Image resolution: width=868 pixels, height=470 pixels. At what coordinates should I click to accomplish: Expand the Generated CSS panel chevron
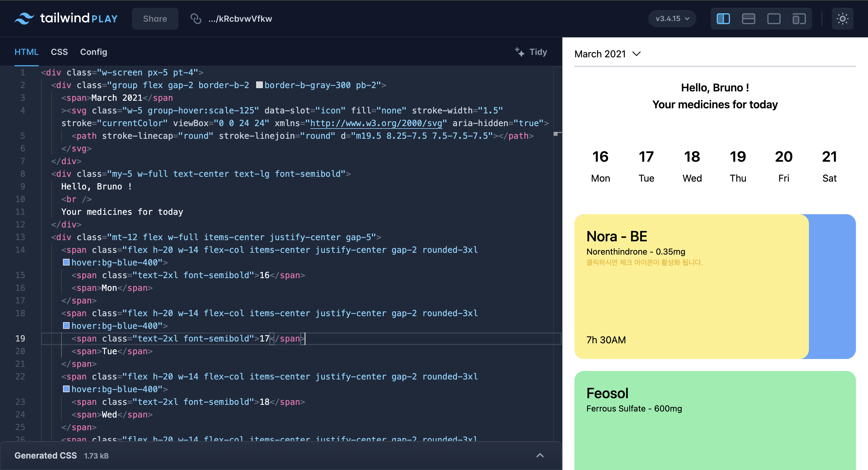tap(540, 456)
